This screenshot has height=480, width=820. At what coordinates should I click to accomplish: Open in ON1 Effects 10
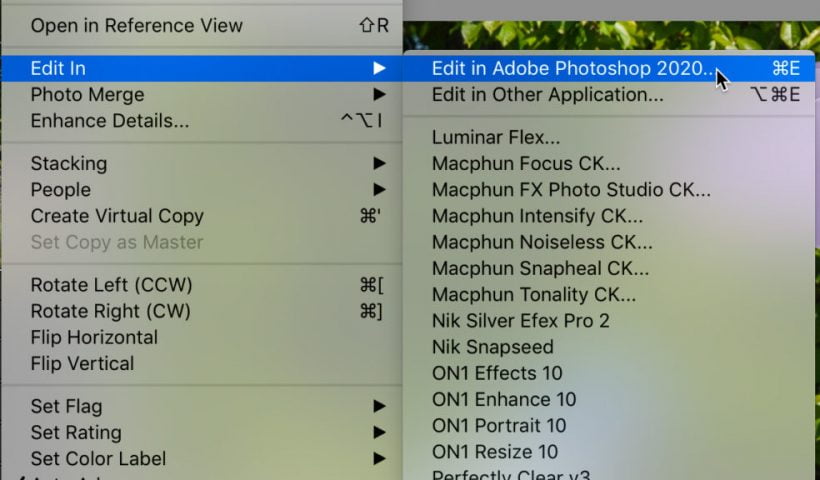point(609,373)
